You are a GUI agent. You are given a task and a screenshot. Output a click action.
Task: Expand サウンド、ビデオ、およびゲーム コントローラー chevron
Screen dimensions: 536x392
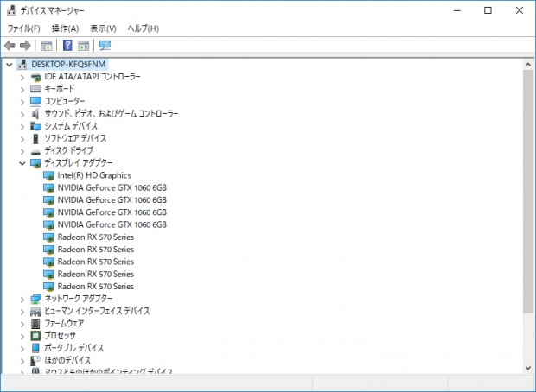(22, 114)
